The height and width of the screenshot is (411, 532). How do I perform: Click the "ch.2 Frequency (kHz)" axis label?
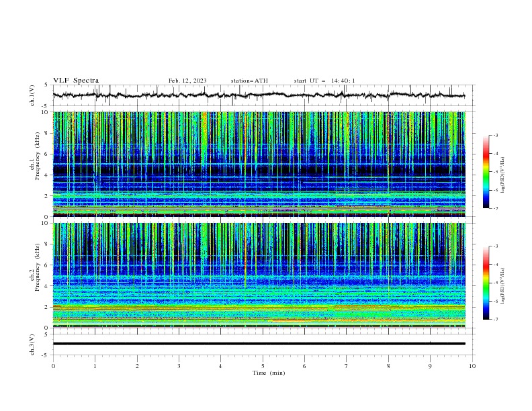tap(35, 267)
